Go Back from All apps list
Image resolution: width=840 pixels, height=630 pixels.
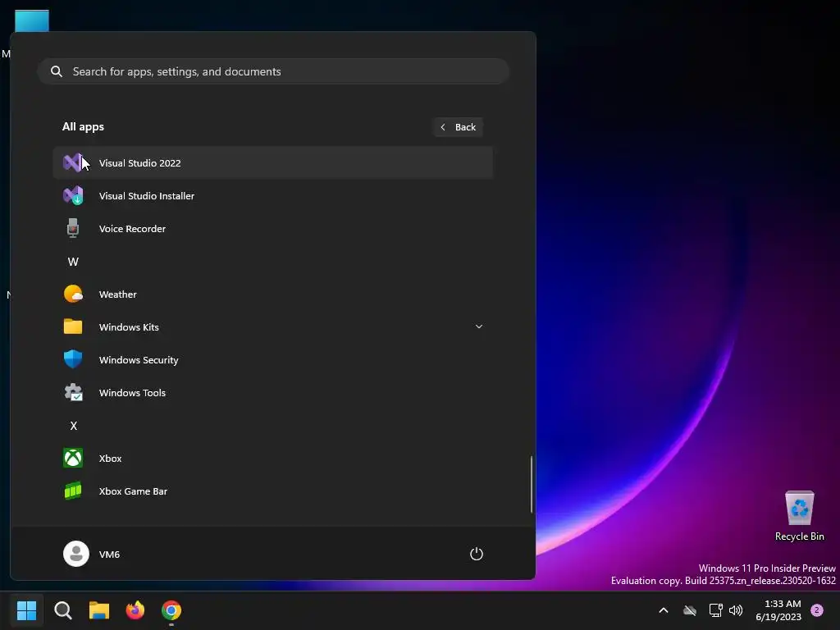click(x=458, y=127)
